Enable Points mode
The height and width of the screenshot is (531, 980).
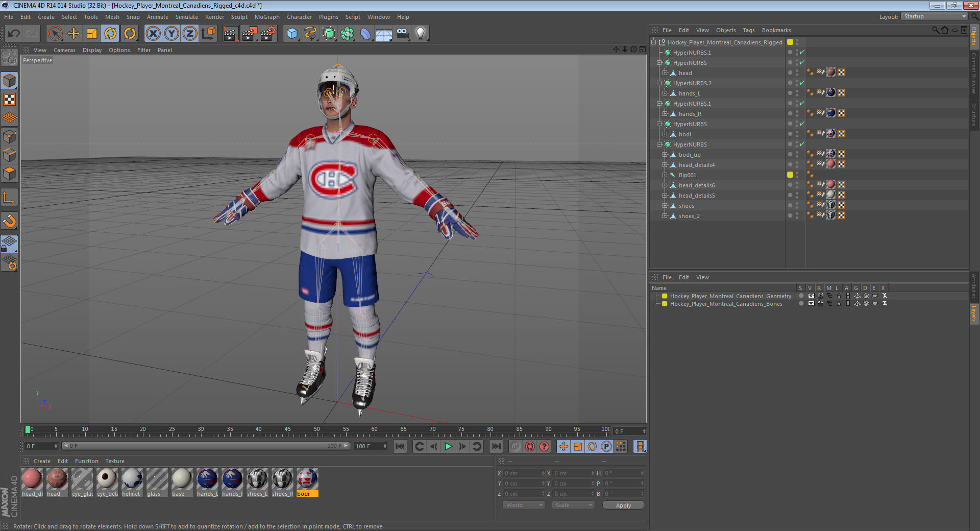point(10,136)
